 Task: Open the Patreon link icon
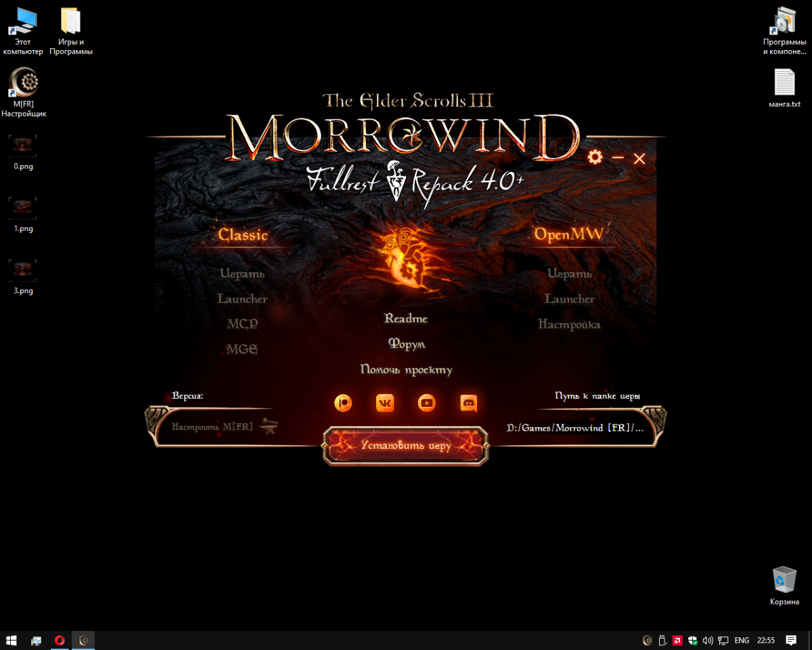pos(343,404)
